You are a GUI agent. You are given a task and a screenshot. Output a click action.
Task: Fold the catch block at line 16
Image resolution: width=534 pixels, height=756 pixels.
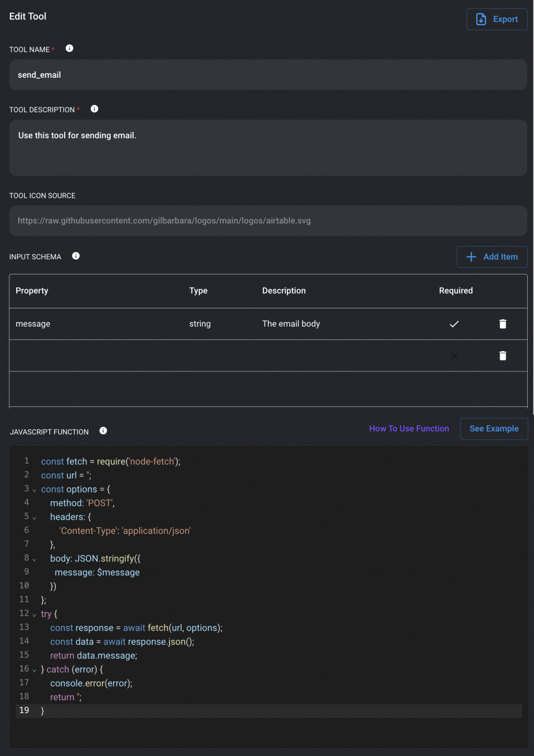click(x=34, y=670)
